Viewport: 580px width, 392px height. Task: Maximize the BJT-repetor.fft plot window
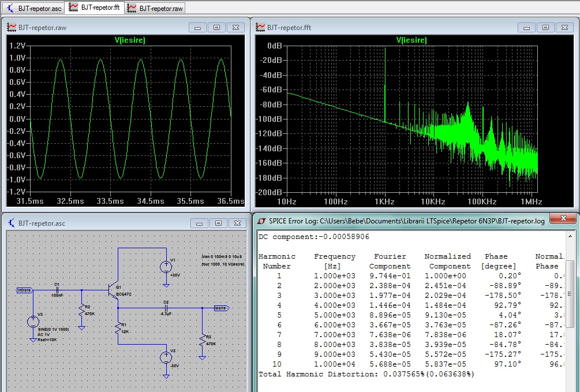coord(545,27)
